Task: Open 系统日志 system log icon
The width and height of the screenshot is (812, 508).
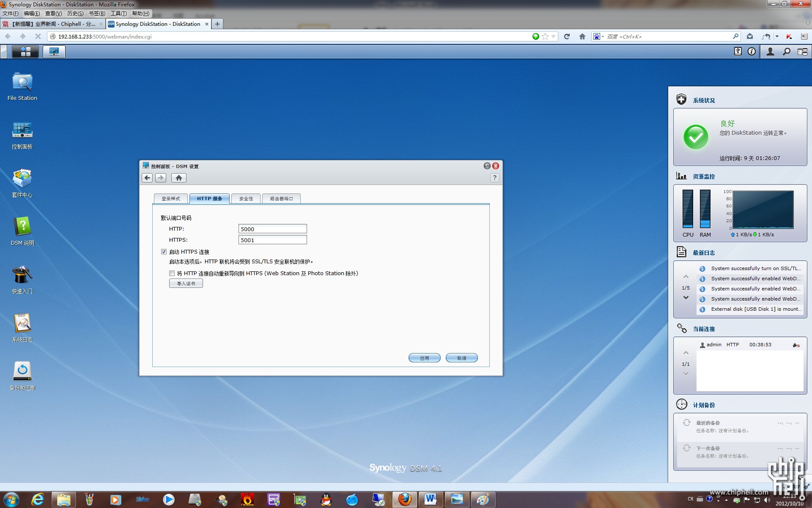Action: click(x=22, y=328)
